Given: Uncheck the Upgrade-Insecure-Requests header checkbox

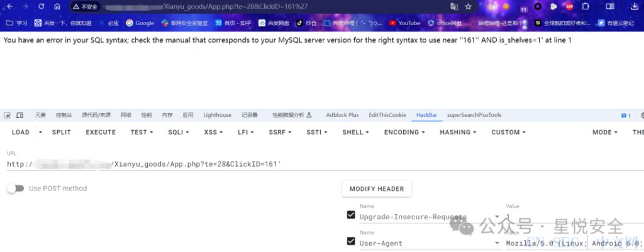Looking at the screenshot, I should [x=351, y=214].
